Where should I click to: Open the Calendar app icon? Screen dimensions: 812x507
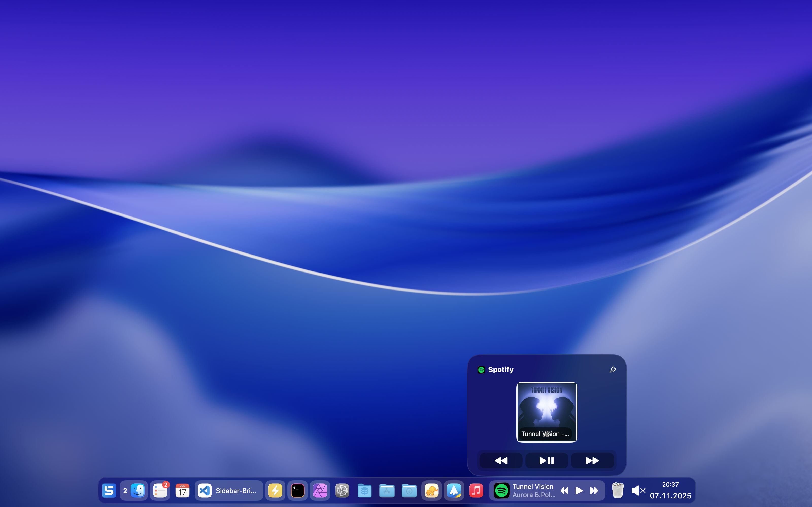(x=182, y=491)
